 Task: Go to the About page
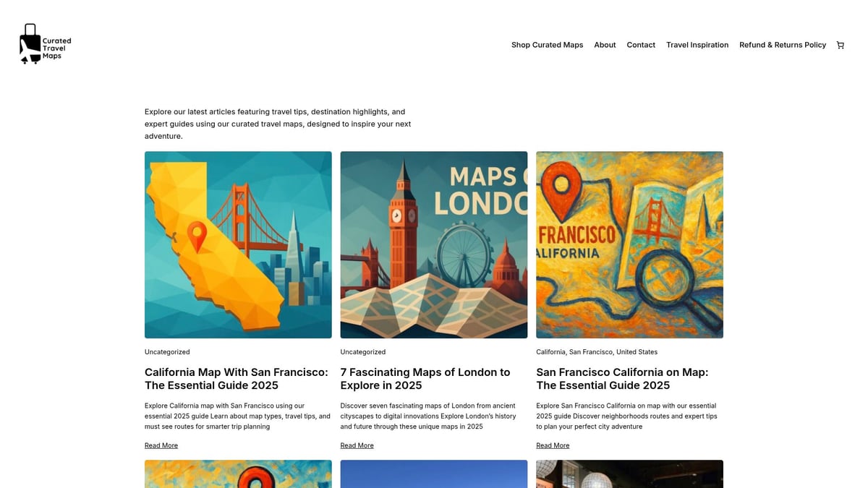(x=605, y=45)
